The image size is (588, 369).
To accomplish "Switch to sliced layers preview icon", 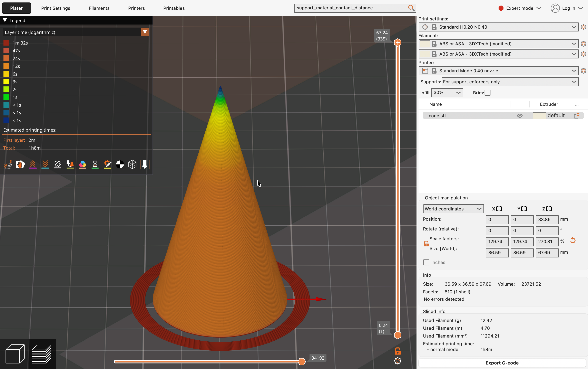I will tap(41, 354).
